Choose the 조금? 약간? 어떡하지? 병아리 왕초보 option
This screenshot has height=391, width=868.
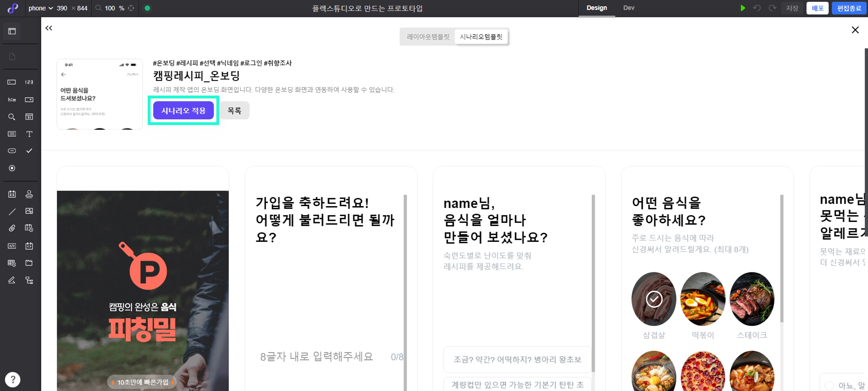(517, 359)
